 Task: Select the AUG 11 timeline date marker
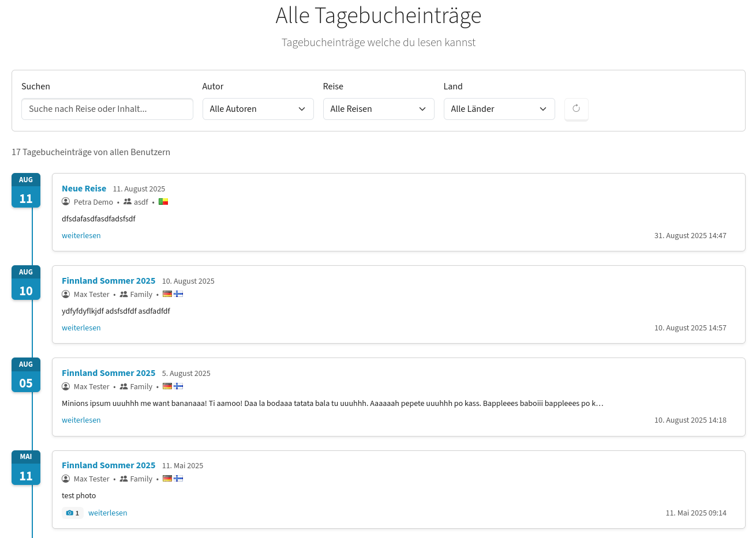(x=26, y=190)
